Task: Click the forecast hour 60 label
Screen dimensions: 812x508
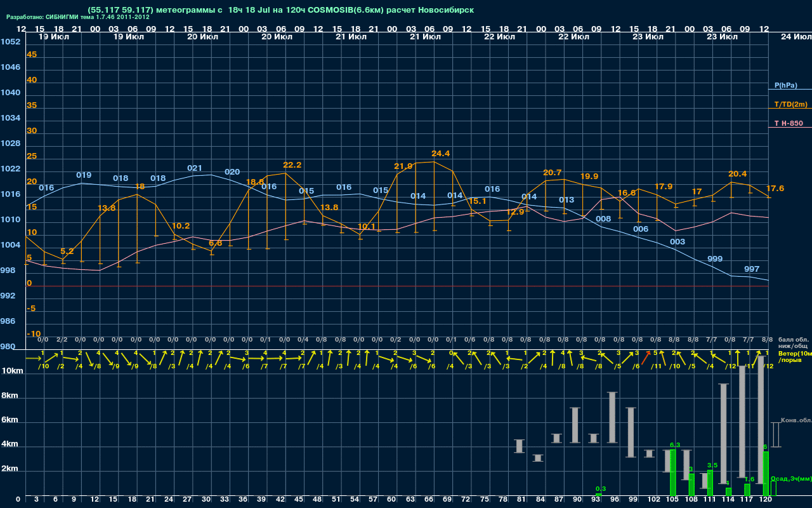Action: click(391, 500)
